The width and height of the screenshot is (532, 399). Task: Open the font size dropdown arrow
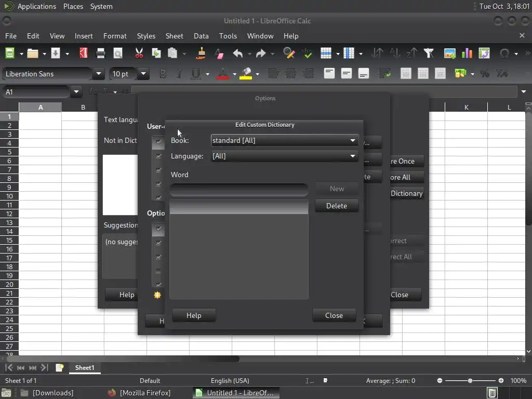pos(143,74)
